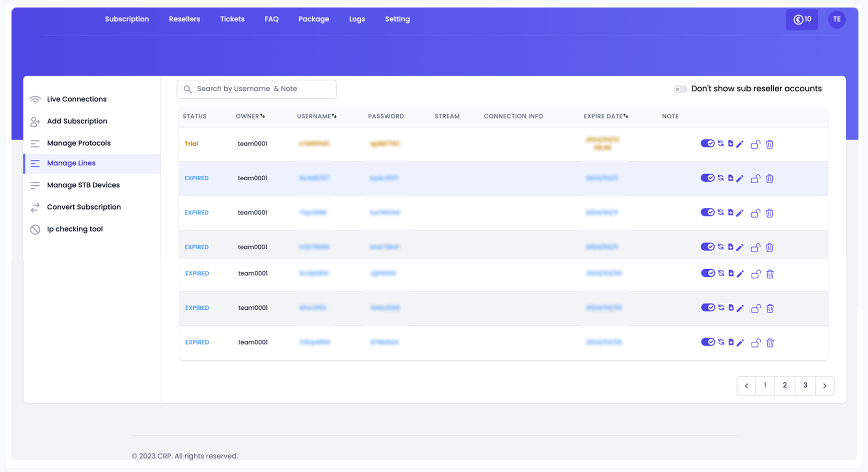Sort the table by Username column arrows
The height and width of the screenshot is (472, 868).
334,116
